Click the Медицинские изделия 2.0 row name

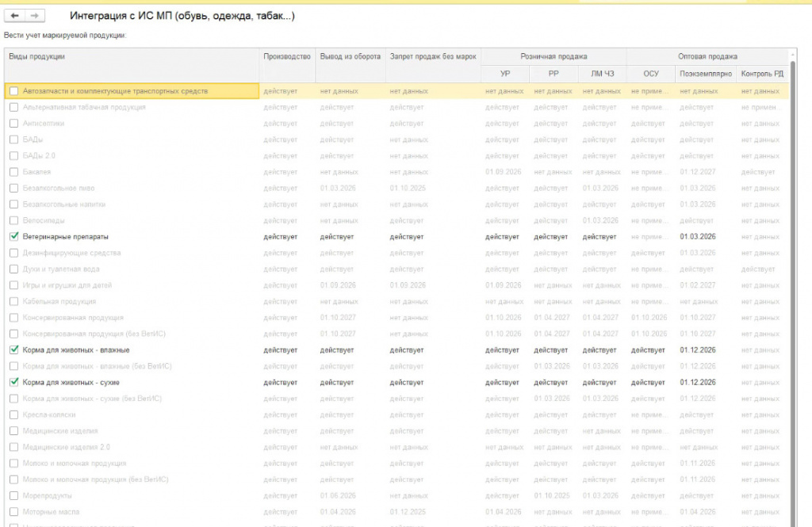[67, 447]
